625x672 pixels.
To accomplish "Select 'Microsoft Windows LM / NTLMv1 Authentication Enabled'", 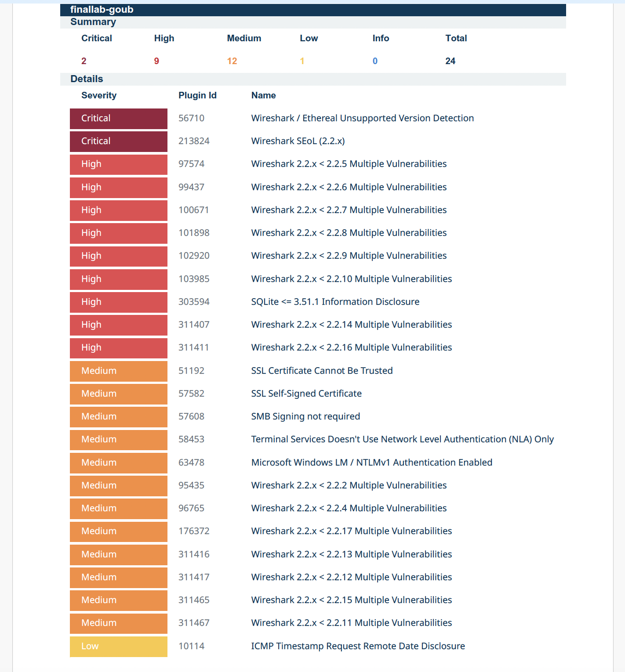I will coord(372,462).
